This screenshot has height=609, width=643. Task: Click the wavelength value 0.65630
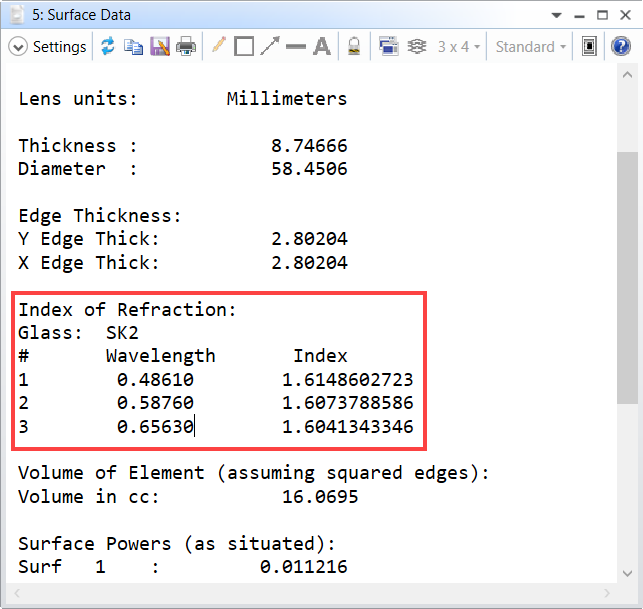click(155, 427)
